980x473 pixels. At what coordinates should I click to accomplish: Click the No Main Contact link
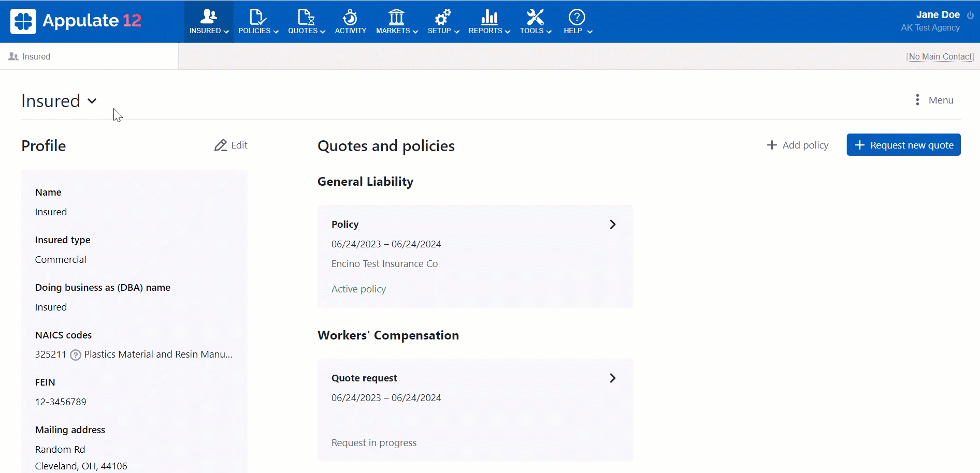tap(940, 56)
